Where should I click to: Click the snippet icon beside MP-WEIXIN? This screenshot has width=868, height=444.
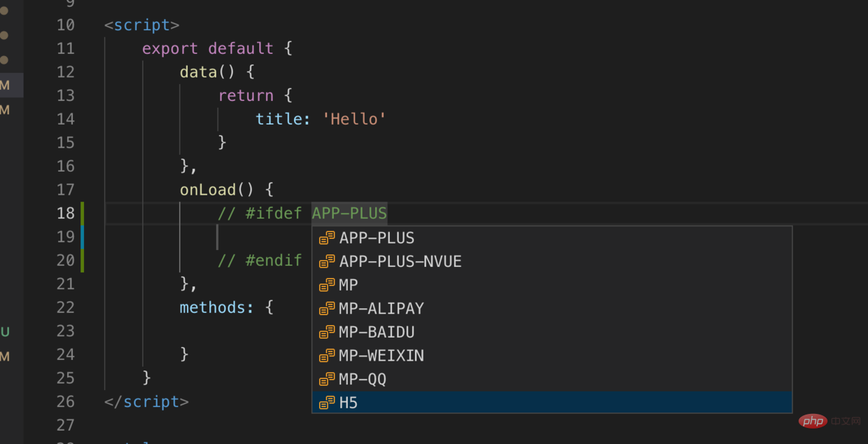[x=327, y=356]
